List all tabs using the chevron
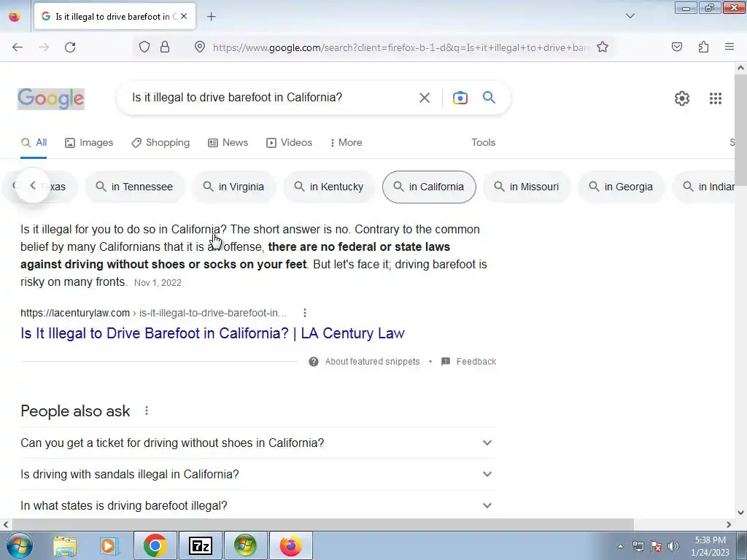Image resolution: width=747 pixels, height=560 pixels. click(630, 16)
